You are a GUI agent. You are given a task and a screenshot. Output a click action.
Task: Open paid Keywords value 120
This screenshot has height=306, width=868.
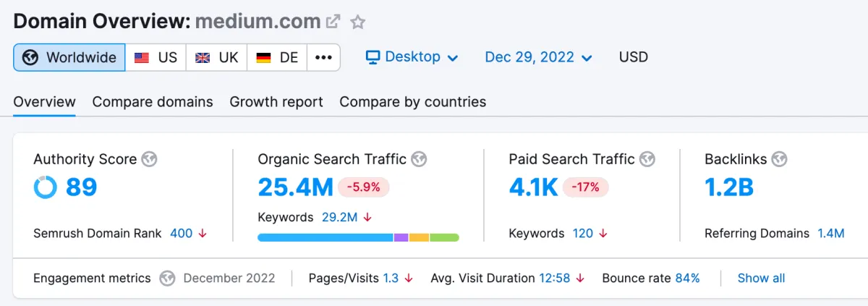(x=583, y=234)
